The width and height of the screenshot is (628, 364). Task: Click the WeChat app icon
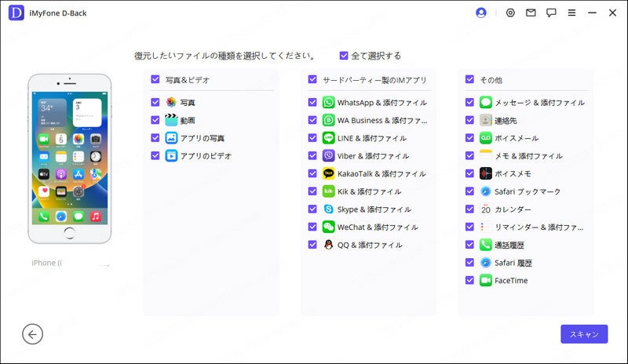pos(328,227)
